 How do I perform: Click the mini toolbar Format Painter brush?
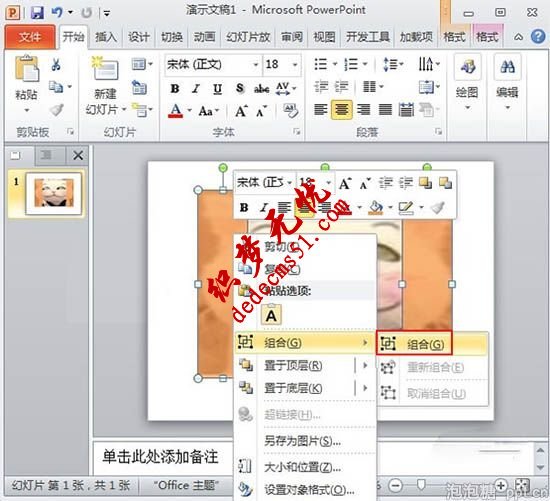pyautogui.click(x=437, y=207)
